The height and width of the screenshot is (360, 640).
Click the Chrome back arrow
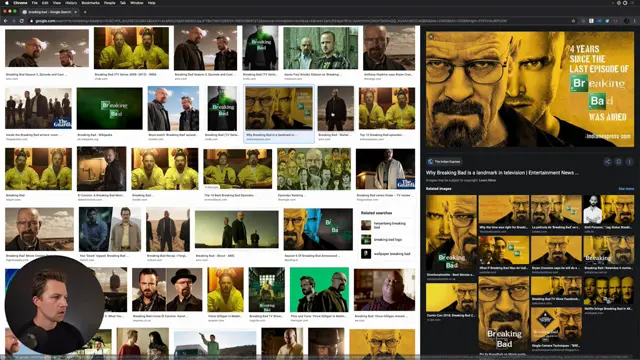[6, 21]
